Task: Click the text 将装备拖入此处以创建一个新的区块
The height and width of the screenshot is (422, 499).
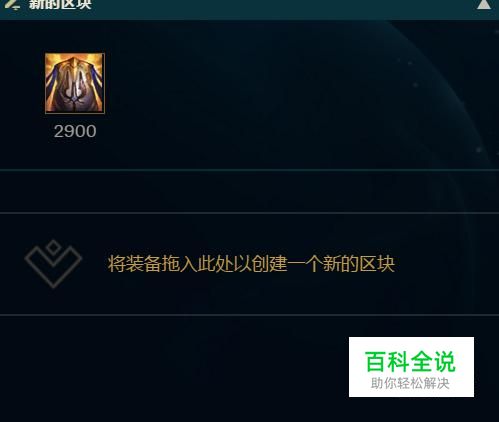Action: (x=251, y=264)
